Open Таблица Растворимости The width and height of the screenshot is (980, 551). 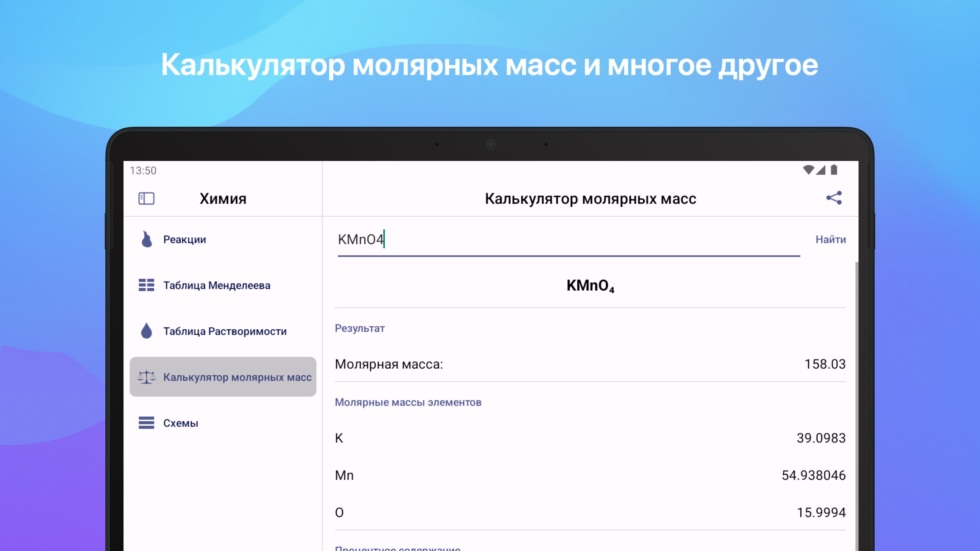tap(223, 331)
